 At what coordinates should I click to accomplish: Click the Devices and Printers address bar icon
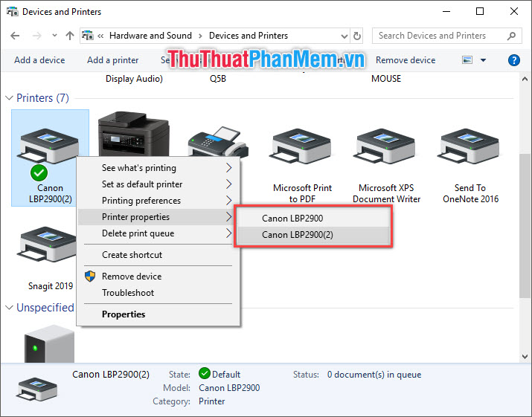coord(88,36)
